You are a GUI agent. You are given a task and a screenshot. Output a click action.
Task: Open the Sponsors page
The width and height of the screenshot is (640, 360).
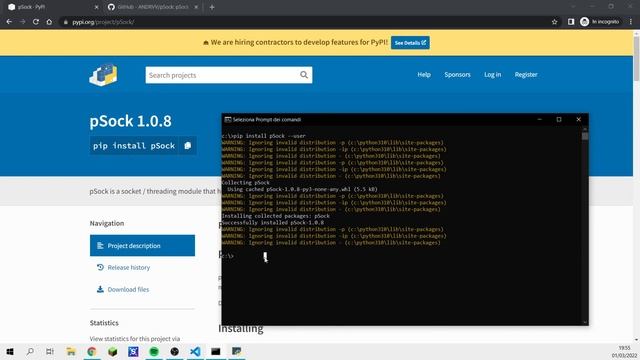coord(457,75)
